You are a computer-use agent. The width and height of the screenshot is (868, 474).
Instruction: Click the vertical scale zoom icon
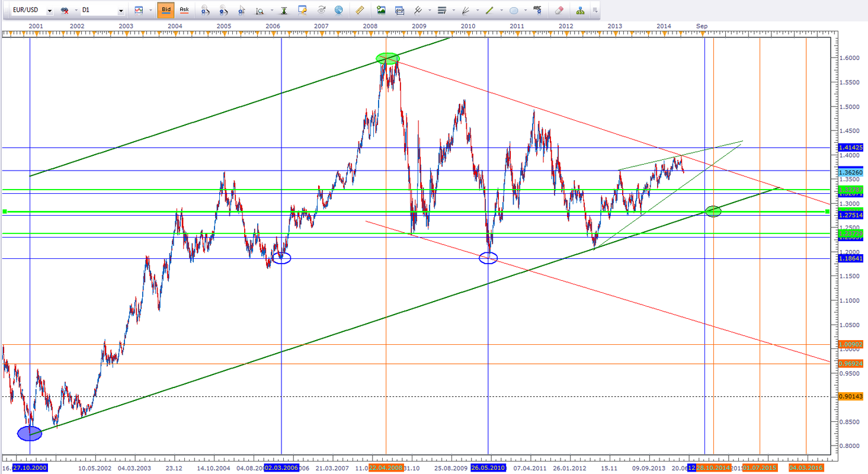260,11
